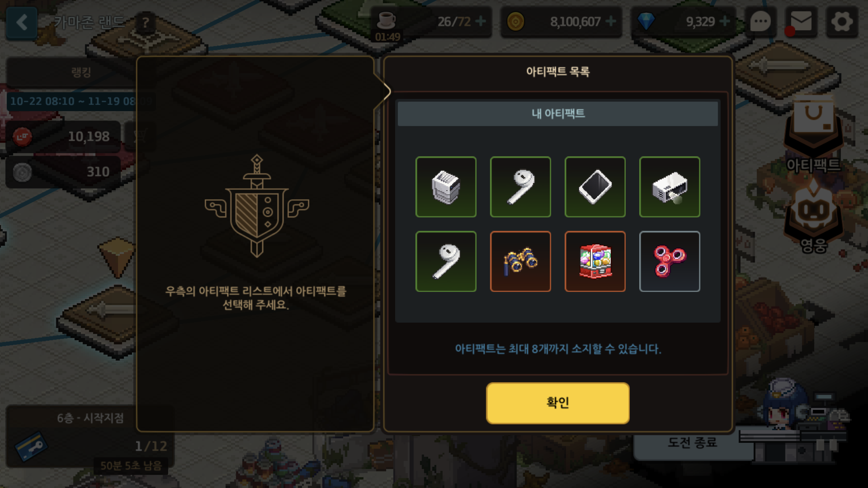
Task: Select the tablet artifact
Action: click(595, 187)
